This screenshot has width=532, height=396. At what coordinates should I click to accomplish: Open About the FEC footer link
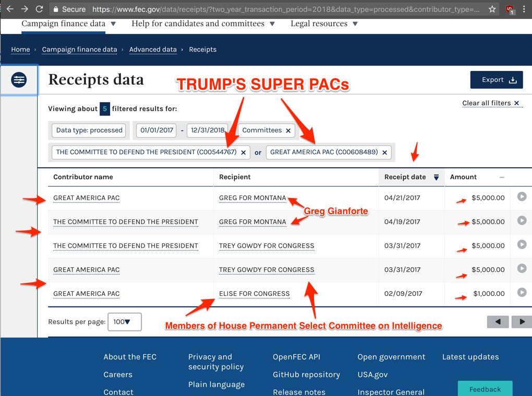point(130,357)
